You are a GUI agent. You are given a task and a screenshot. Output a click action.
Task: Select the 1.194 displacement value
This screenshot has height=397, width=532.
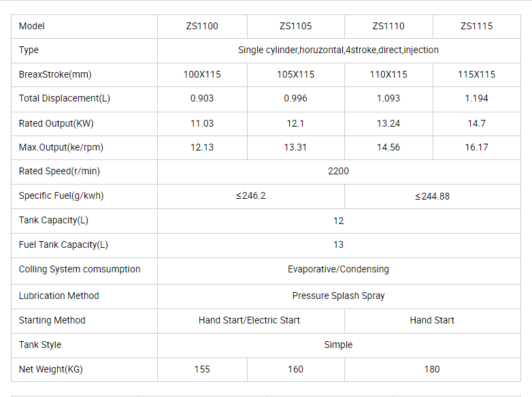click(x=476, y=98)
